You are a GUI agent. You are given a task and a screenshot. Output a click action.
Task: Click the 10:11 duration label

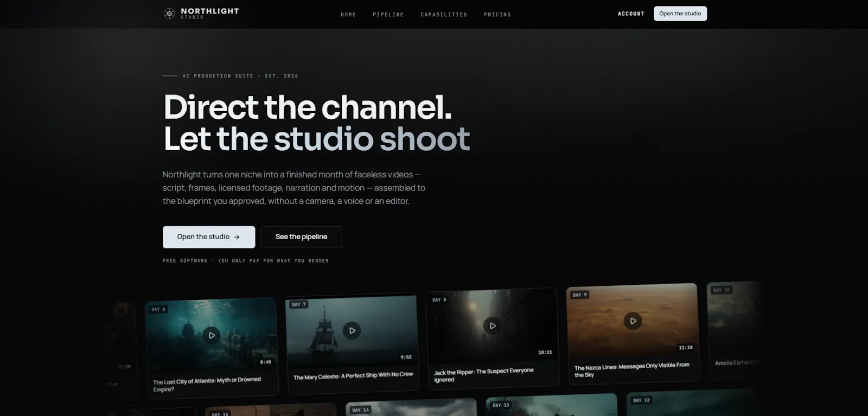click(x=545, y=353)
